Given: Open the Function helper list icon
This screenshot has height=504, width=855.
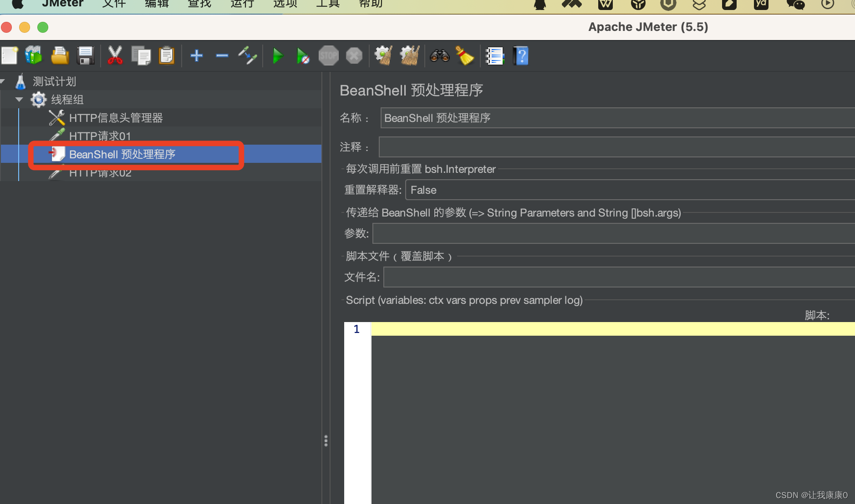Looking at the screenshot, I should (x=494, y=56).
